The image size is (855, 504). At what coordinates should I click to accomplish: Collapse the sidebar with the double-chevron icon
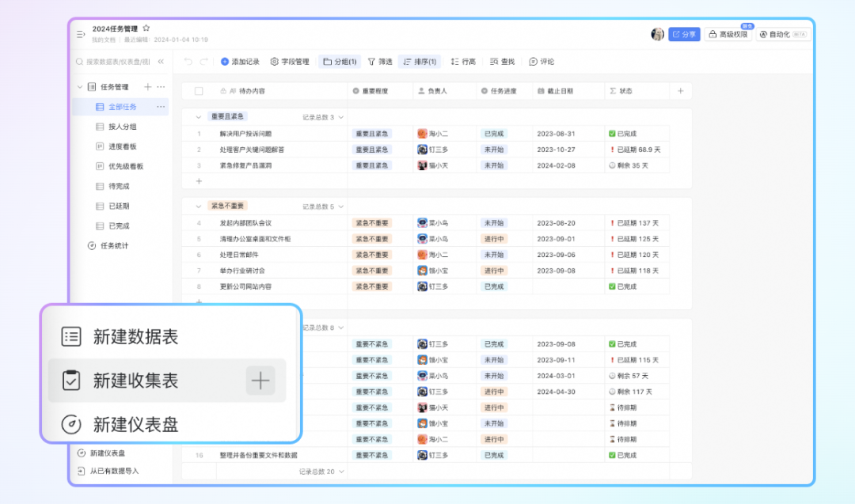[161, 62]
